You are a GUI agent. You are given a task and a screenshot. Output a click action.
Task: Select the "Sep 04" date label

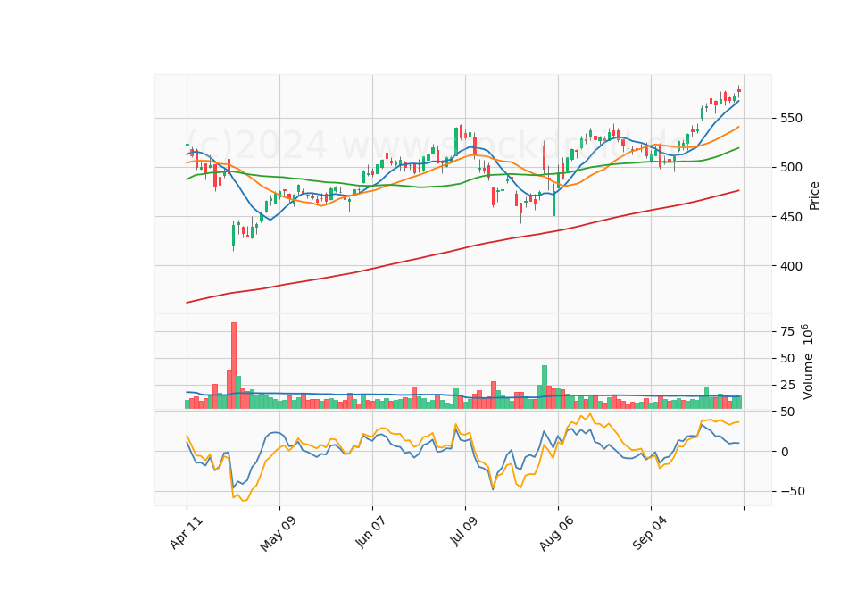point(649,533)
